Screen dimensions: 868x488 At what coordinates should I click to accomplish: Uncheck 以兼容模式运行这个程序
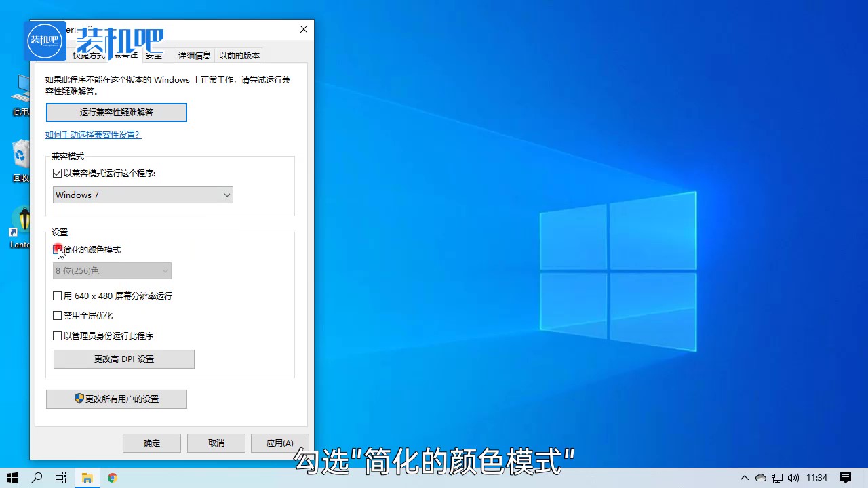pos(58,173)
